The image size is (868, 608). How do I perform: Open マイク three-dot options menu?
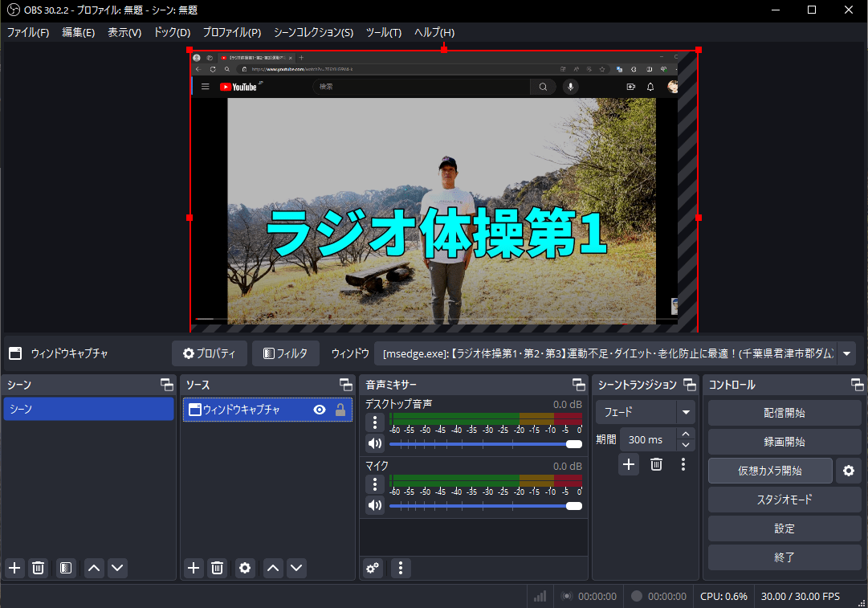point(375,484)
